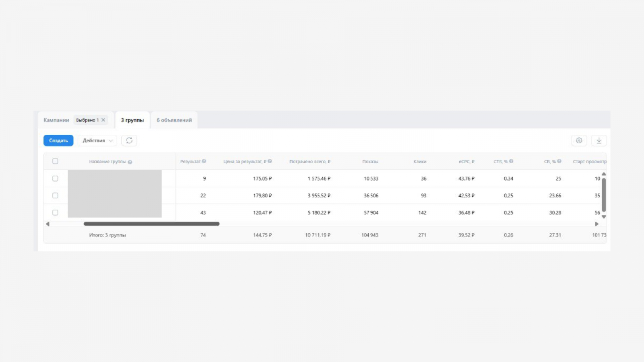Click the Результат column header

coord(190,162)
